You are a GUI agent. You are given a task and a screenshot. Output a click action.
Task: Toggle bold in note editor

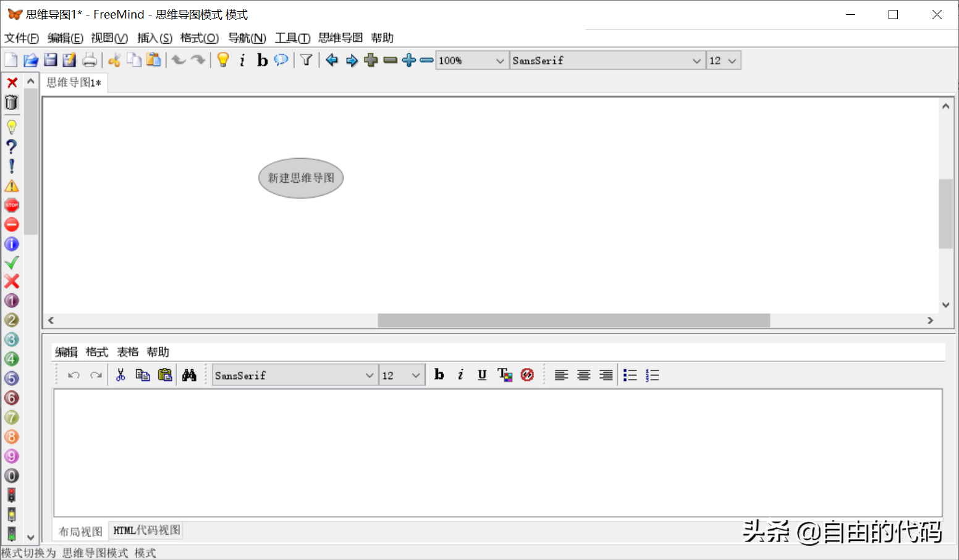tap(439, 375)
